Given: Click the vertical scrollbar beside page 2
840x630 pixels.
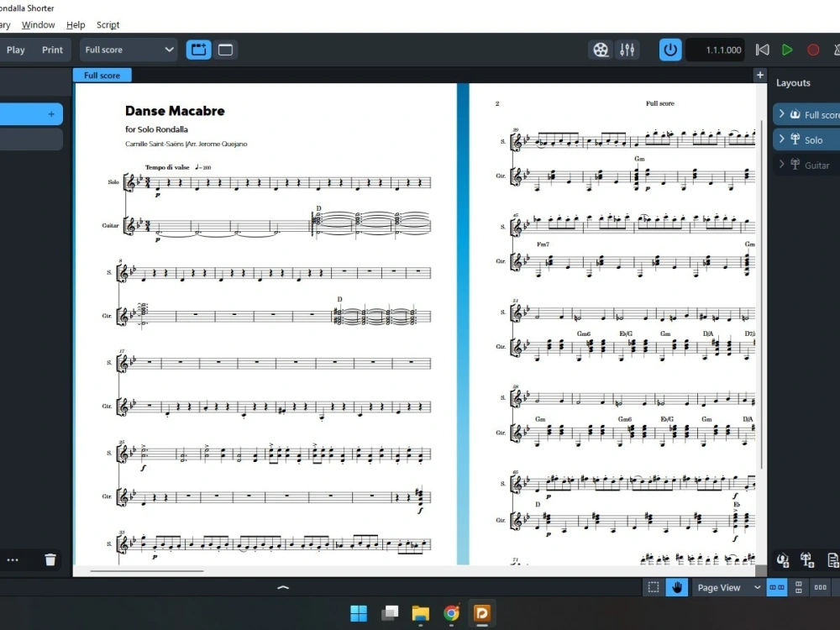Looking at the screenshot, I should coord(762,295).
